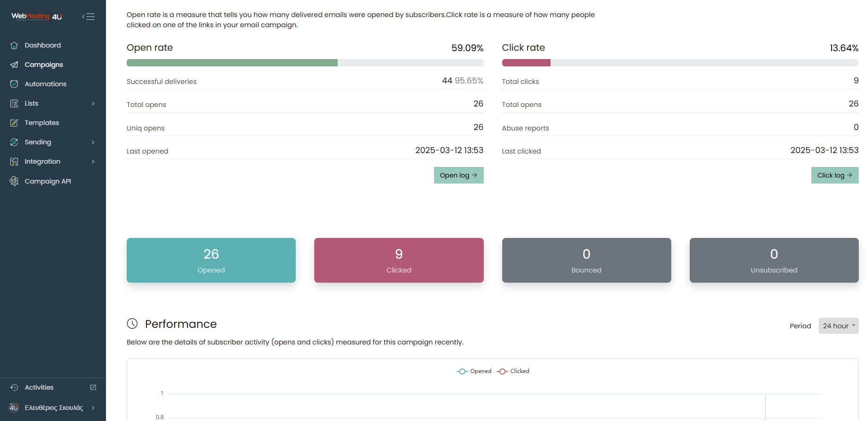Expand the Lists submenu chevron
This screenshot has height=421, width=868.
(93, 103)
